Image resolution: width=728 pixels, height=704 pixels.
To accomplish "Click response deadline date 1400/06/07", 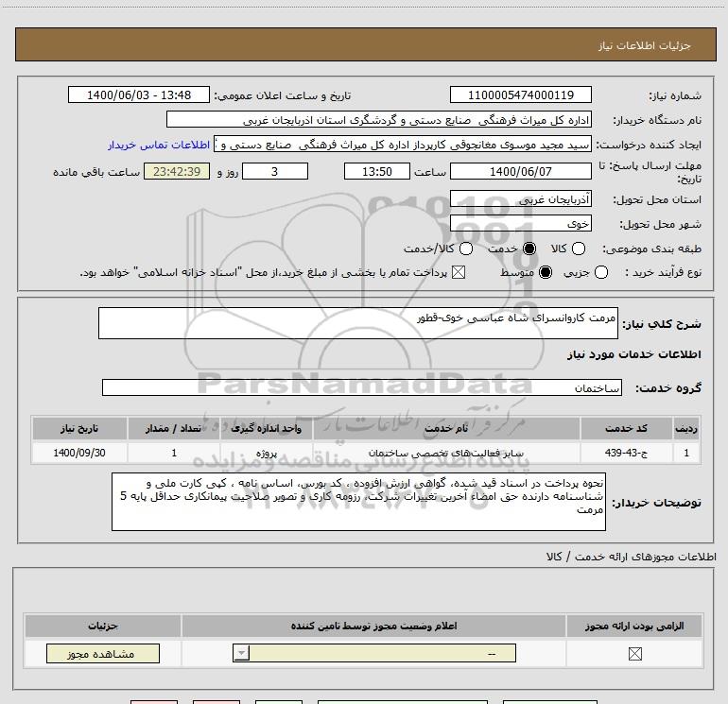I will (x=520, y=171).
